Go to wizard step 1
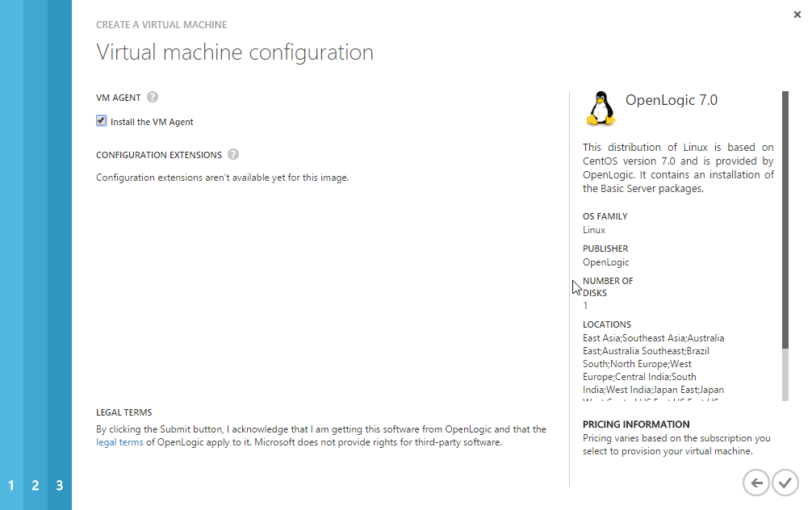Screen dimensions: 812x510 pyautogui.click(x=11, y=486)
